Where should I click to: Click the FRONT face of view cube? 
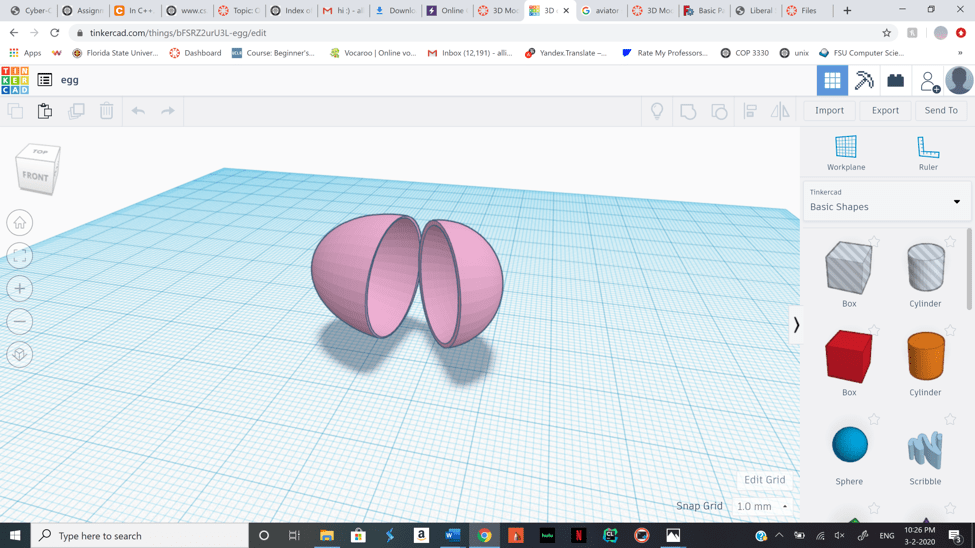(x=36, y=176)
